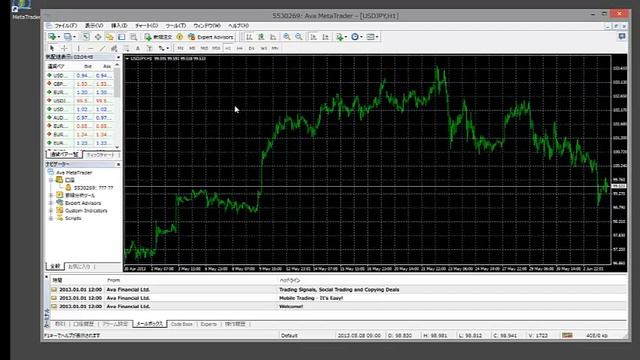This screenshot has height=360, width=640.
Task: Select the Text Label tool
Action: pyautogui.click(x=149, y=48)
